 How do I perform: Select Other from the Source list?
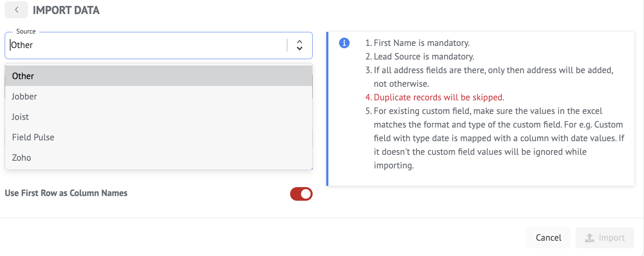[x=23, y=76]
